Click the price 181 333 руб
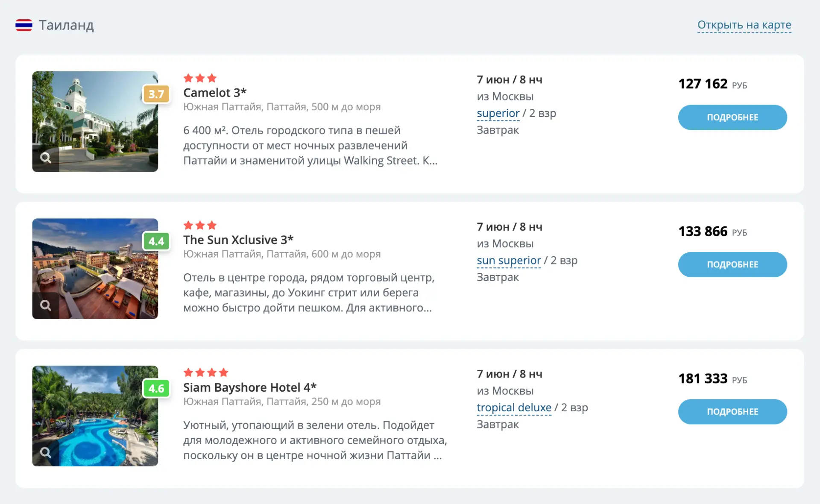This screenshot has height=504, width=820. click(x=712, y=378)
